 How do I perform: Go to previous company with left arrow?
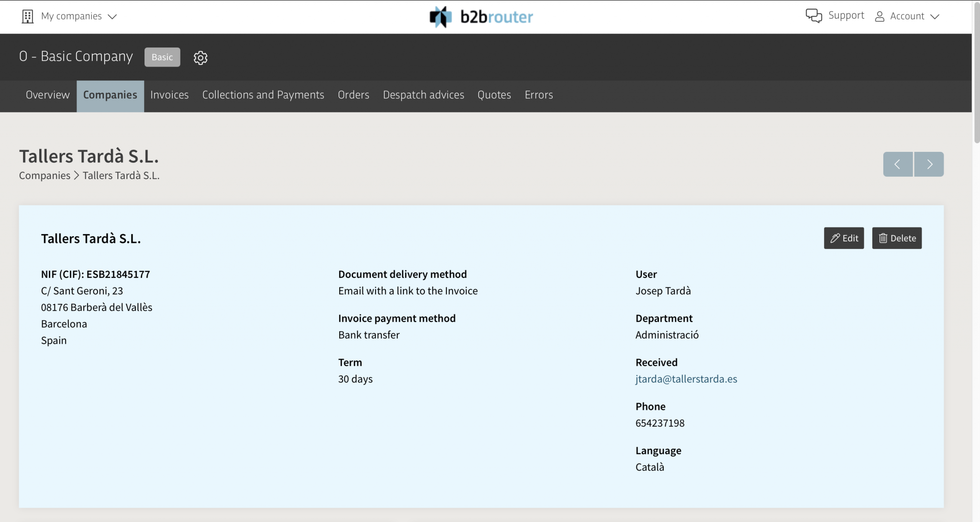click(x=898, y=164)
